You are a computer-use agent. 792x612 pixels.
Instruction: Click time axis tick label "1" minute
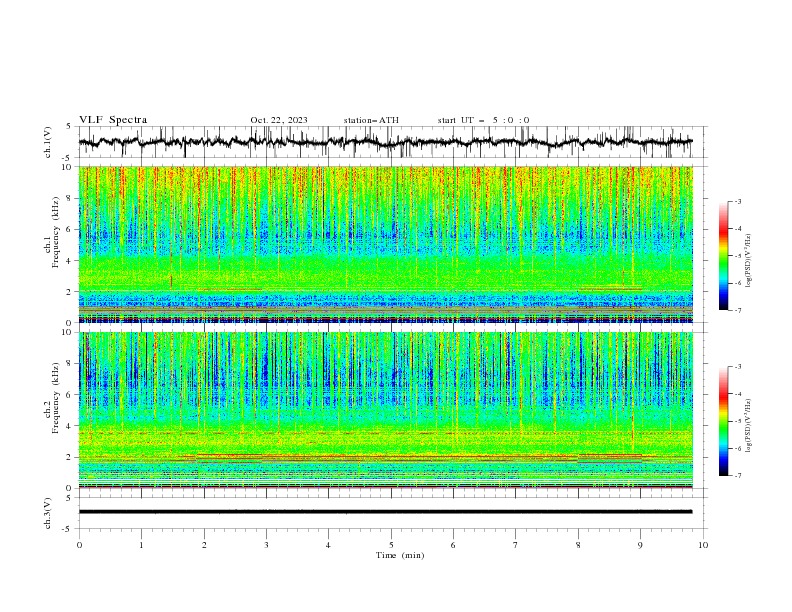pyautogui.click(x=141, y=545)
